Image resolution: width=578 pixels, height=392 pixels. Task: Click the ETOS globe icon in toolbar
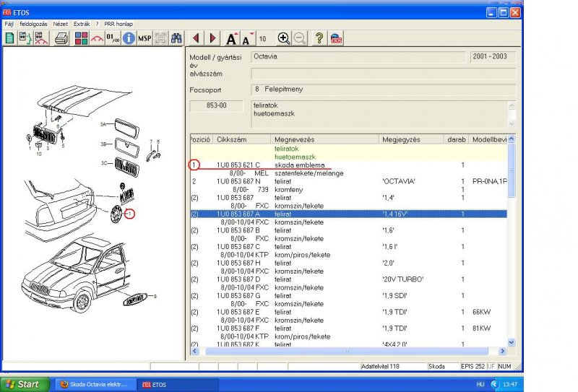pyautogui.click(x=336, y=38)
